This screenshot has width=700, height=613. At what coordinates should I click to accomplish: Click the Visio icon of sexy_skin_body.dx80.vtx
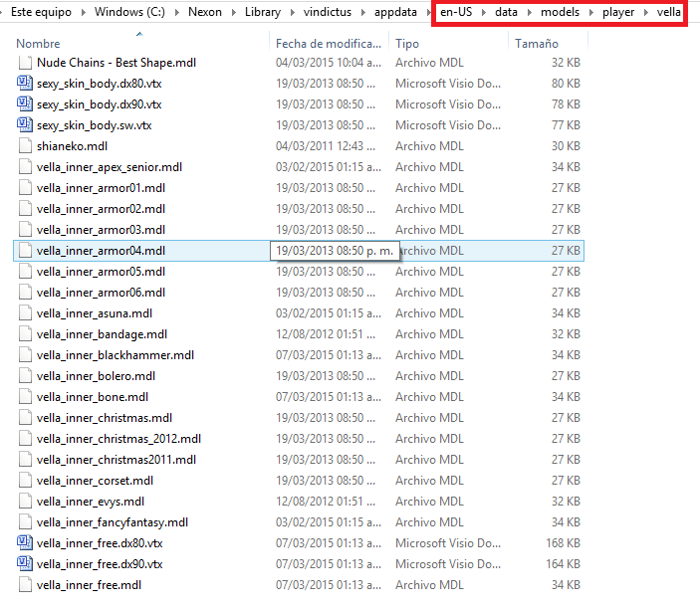pos(25,84)
